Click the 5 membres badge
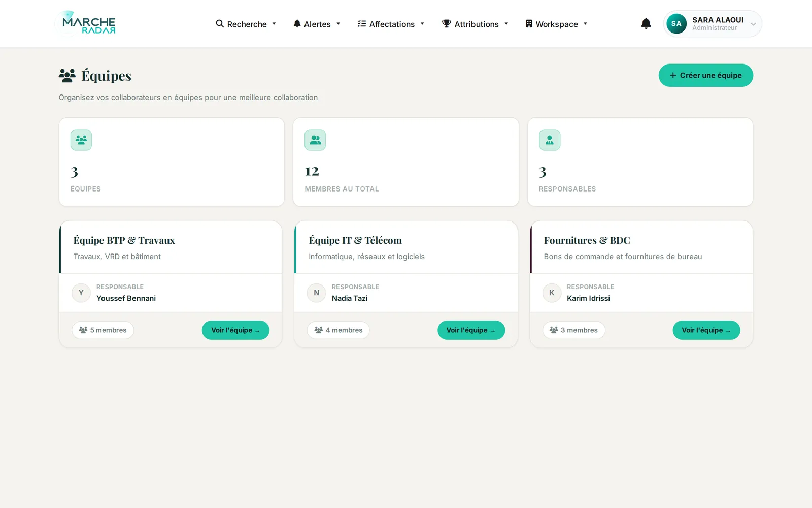The image size is (812, 508). click(x=103, y=330)
